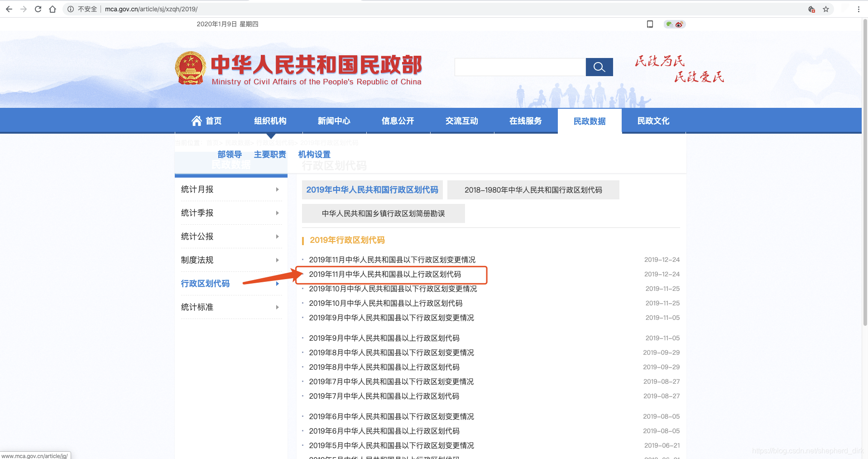The width and height of the screenshot is (868, 459).
Task: Click the browser back arrow
Action: [9, 9]
